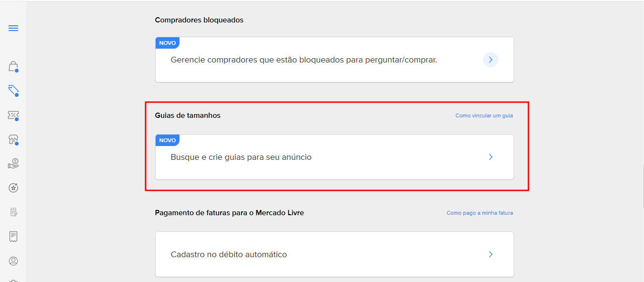Click chevron beside Cadastro no débito automático

point(490,254)
